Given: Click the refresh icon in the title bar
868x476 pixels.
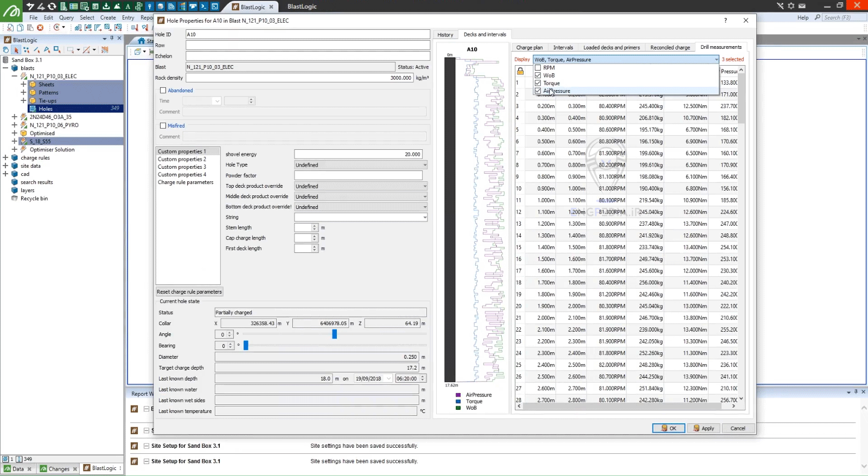Looking at the screenshot, I should (52, 7).
